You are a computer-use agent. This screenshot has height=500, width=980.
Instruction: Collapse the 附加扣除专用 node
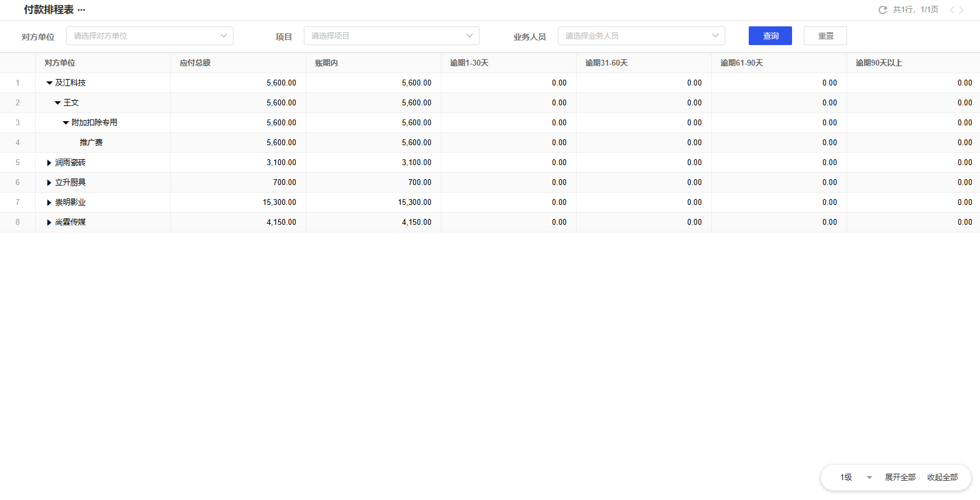pyautogui.click(x=66, y=123)
